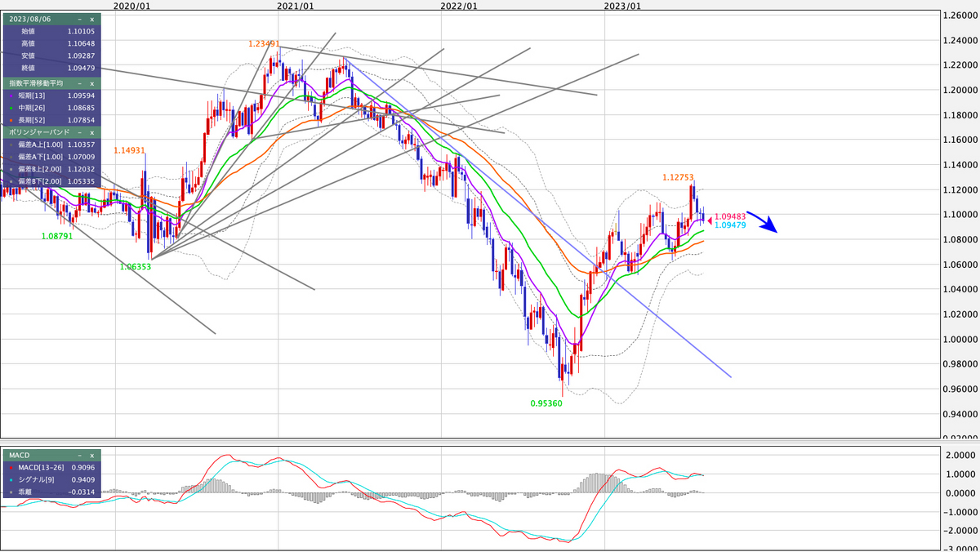
Task: Click the 2020/01 date axis label
Action: pos(131,6)
